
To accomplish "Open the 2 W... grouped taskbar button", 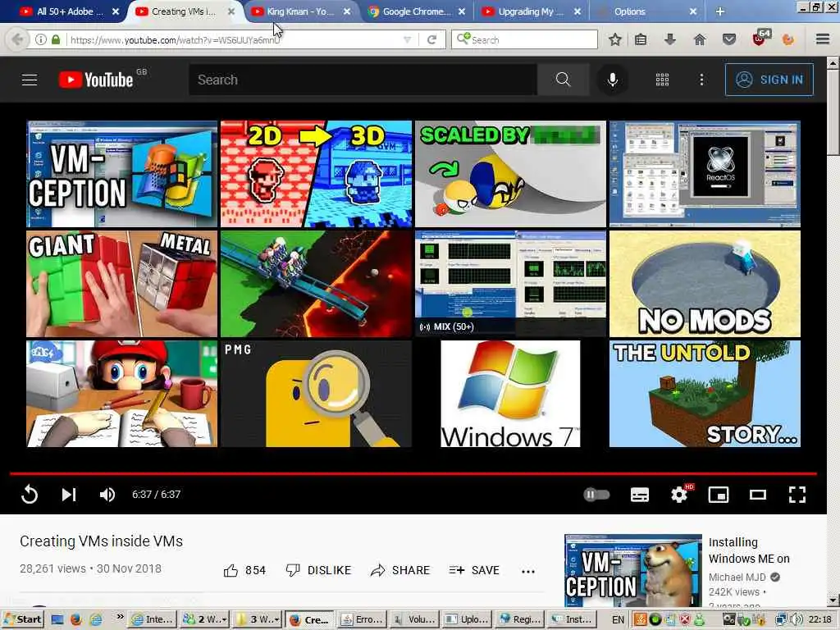I will (205, 619).
